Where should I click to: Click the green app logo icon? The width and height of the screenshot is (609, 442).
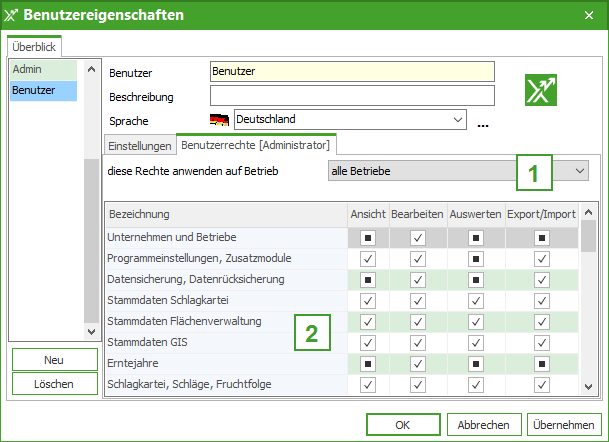coord(541,90)
